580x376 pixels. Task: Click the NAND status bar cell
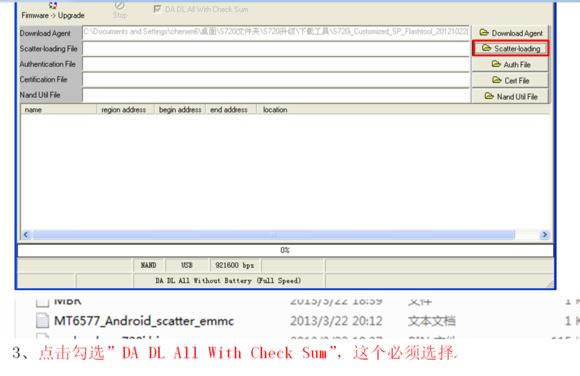coord(149,265)
